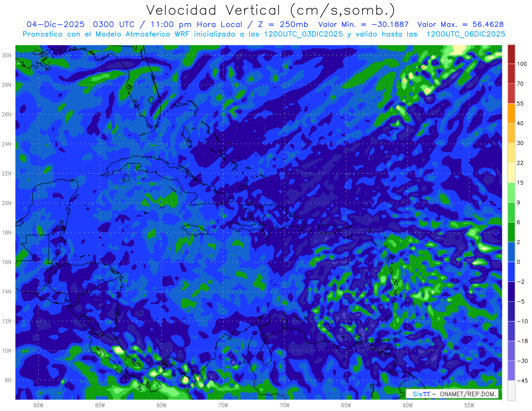Click the dark green swatch between 6 and 2
The height and width of the screenshot is (411, 532).
pyautogui.click(x=512, y=231)
